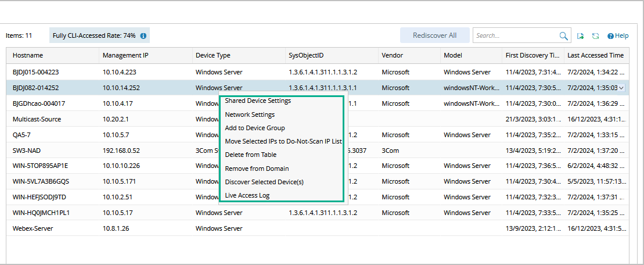The width and height of the screenshot is (644, 265).
Task: Sort by the Last Accessed Time column header
Action: [595, 55]
